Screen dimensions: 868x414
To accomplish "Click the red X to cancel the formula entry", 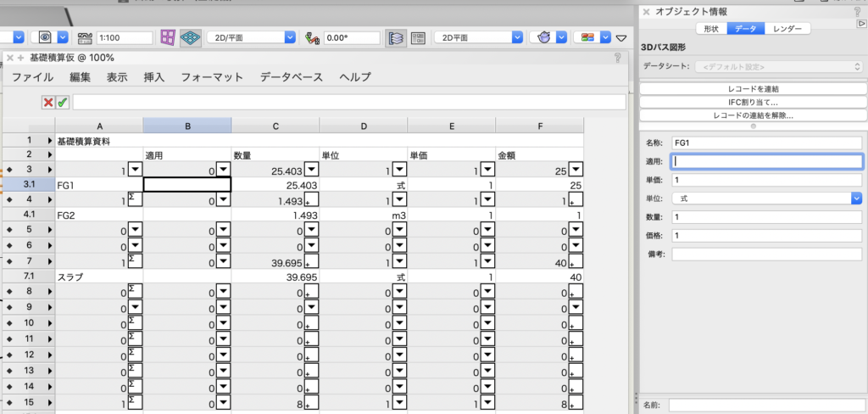I will [x=49, y=103].
